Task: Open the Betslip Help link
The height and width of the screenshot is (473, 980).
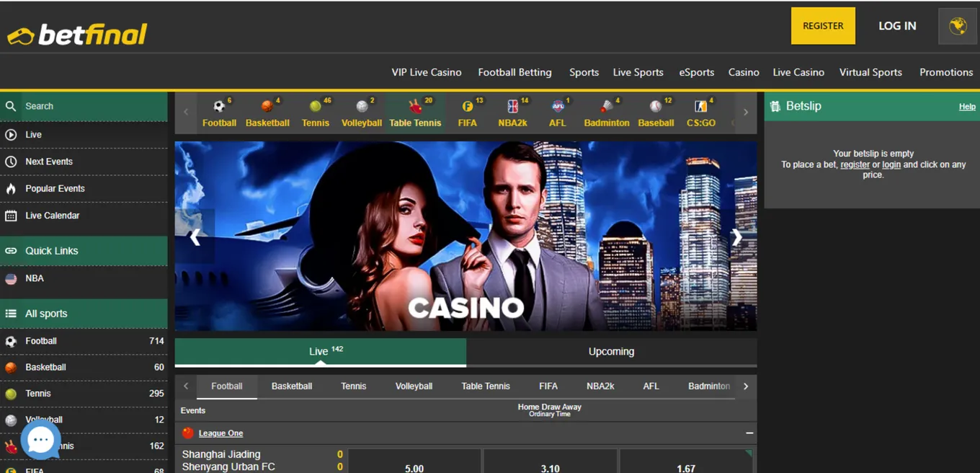Action: (x=967, y=107)
